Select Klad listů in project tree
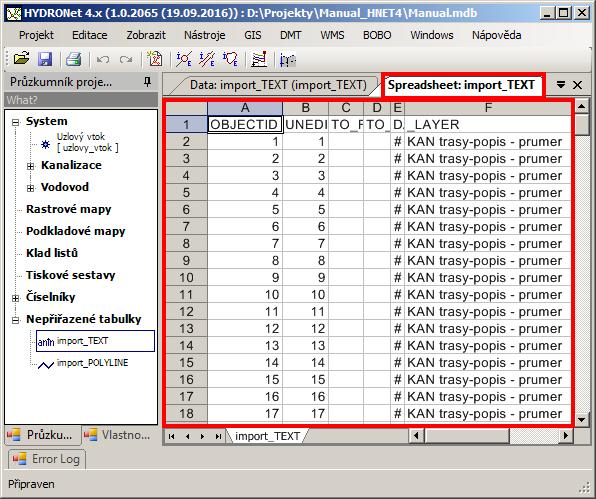The height and width of the screenshot is (499, 596). (52, 253)
